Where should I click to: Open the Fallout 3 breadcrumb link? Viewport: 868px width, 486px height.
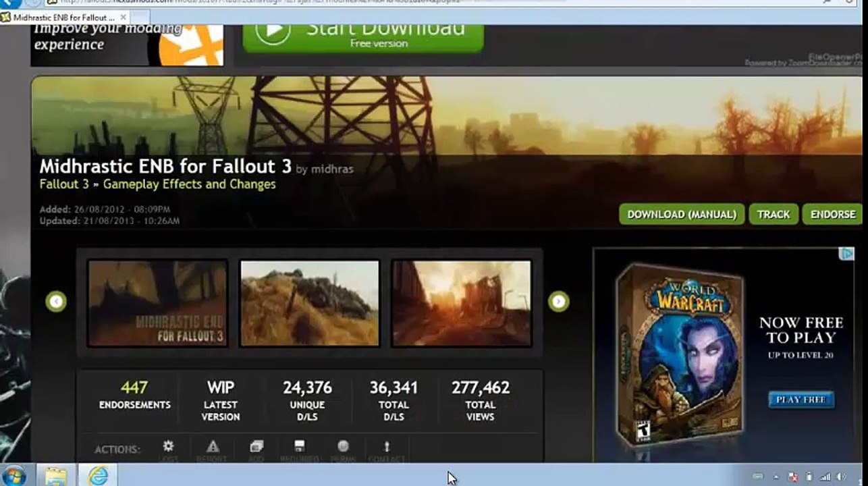64,184
